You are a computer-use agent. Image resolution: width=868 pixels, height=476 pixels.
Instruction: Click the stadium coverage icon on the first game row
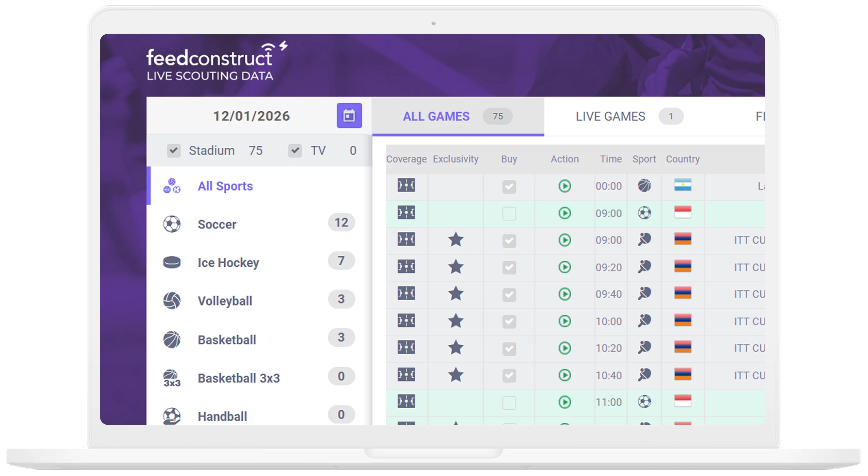407,186
